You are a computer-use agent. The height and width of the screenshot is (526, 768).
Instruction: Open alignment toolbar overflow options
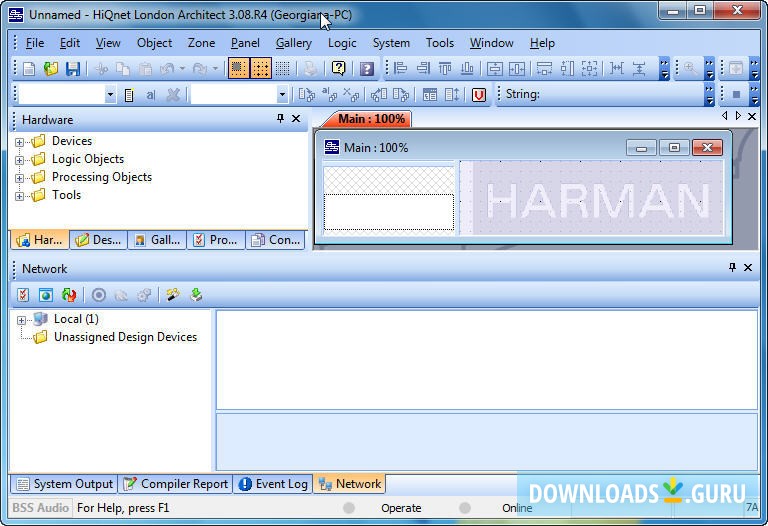click(x=664, y=69)
